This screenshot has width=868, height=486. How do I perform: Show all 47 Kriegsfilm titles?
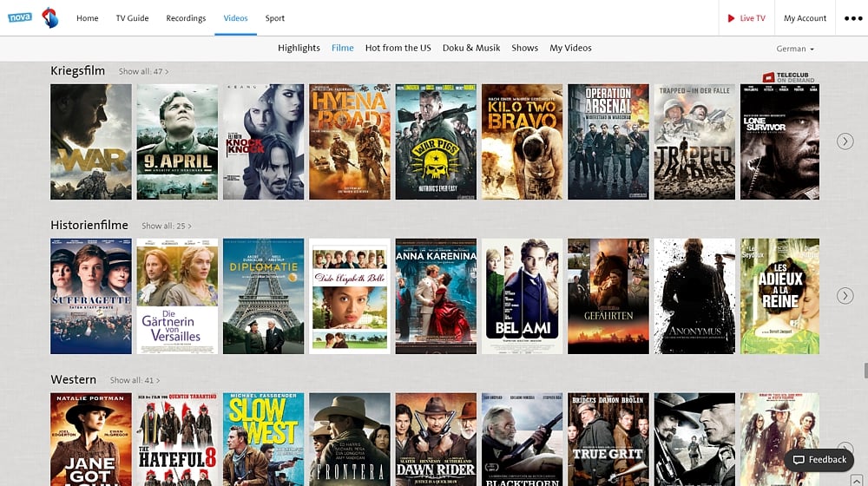coord(143,71)
